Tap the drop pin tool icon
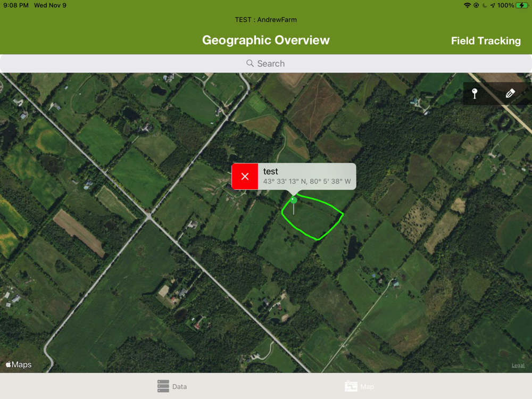The width and height of the screenshot is (532, 399). pos(475,93)
